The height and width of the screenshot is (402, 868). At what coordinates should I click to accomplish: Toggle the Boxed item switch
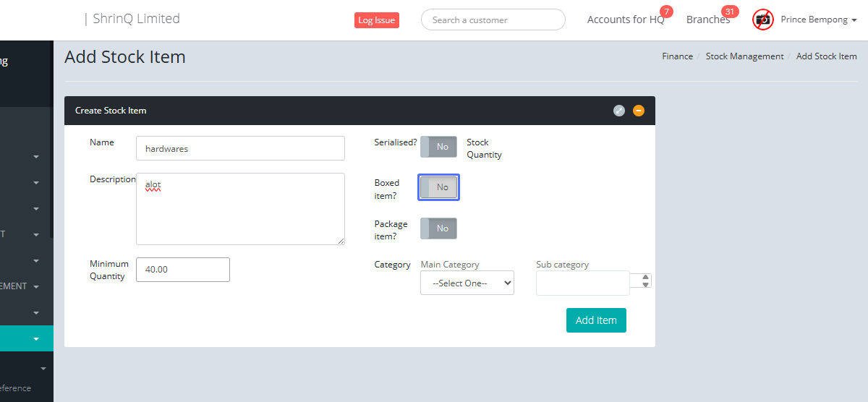click(x=438, y=187)
